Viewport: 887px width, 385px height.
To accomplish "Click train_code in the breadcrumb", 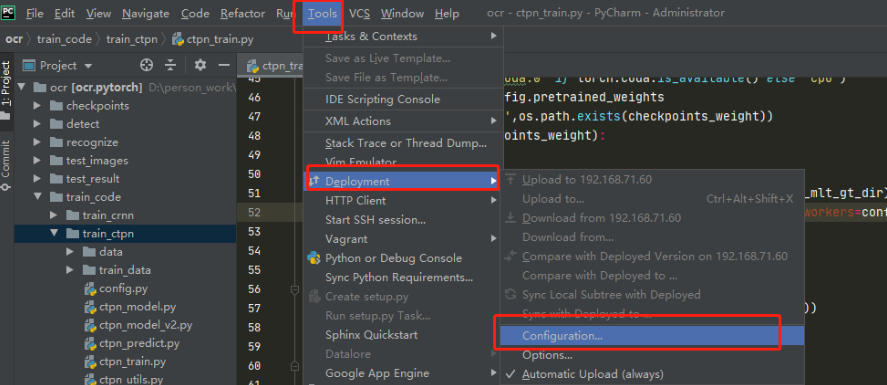I will [x=64, y=40].
